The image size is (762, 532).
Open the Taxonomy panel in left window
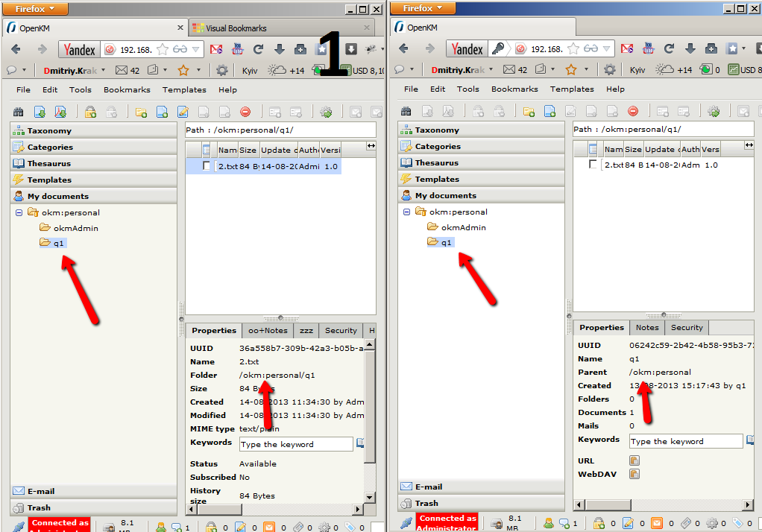[x=49, y=130]
